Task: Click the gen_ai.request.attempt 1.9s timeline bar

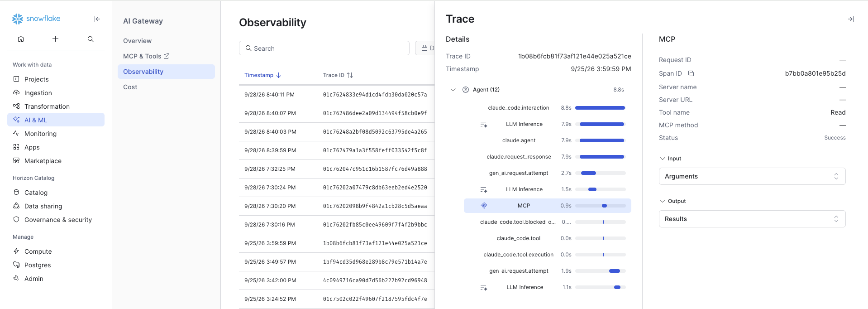Action: (x=615, y=271)
